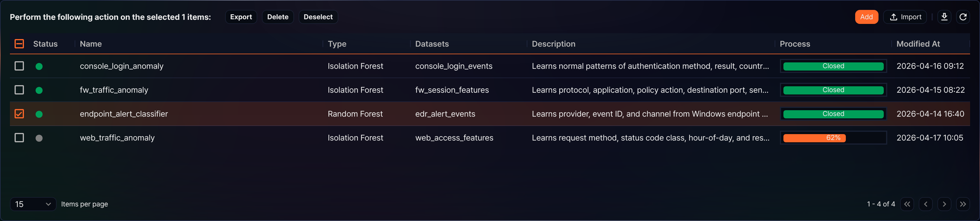
Task: Click the Process column header
Action: 795,44
